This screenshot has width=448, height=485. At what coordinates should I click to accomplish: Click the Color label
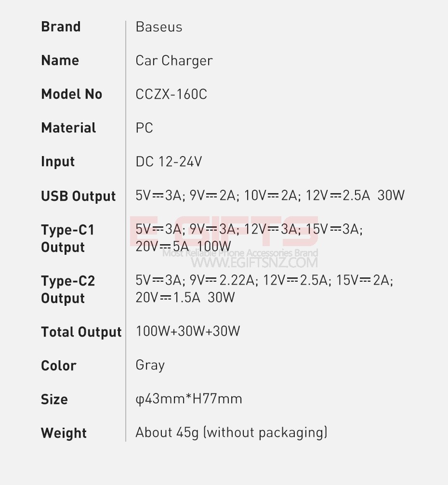click(59, 366)
